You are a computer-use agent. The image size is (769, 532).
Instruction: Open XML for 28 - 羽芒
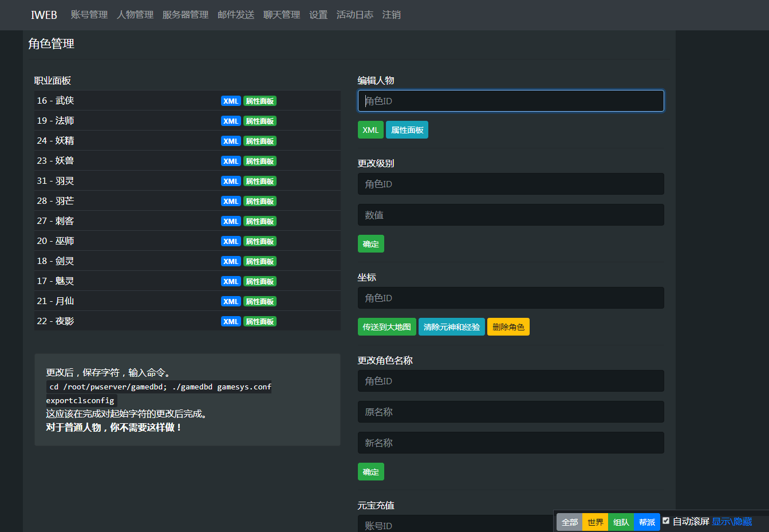click(231, 201)
